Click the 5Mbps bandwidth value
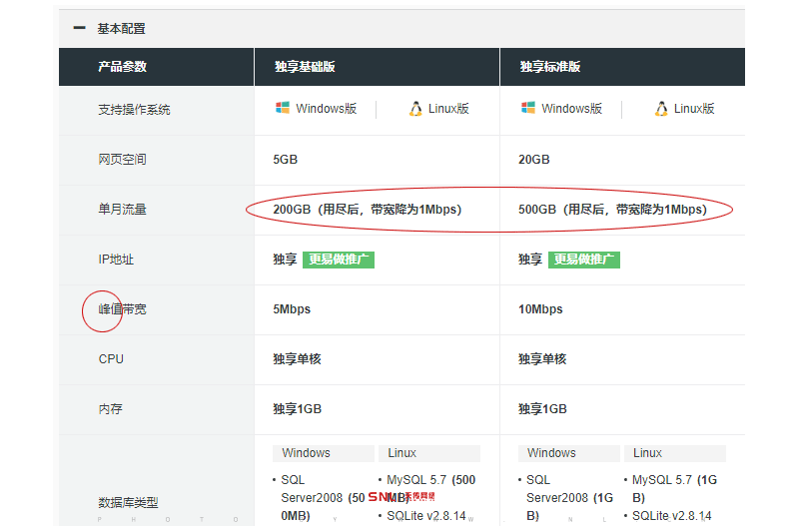Viewport: 799px width, 532px height. pyautogui.click(x=292, y=309)
